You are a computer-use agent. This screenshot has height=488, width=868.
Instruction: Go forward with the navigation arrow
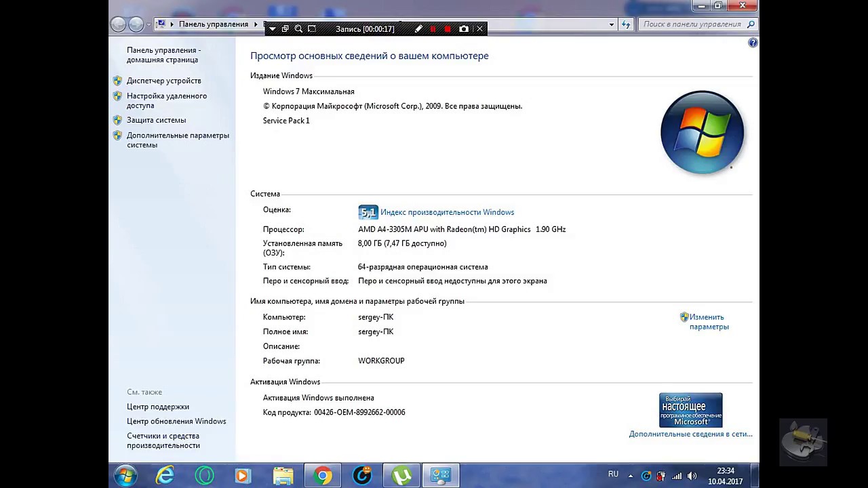(136, 24)
